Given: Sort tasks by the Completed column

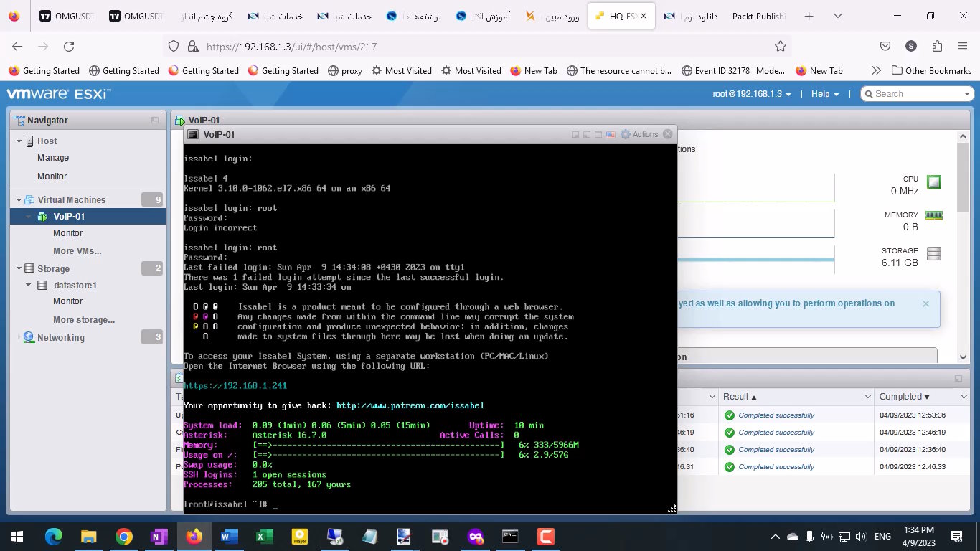Looking at the screenshot, I should click(923, 397).
